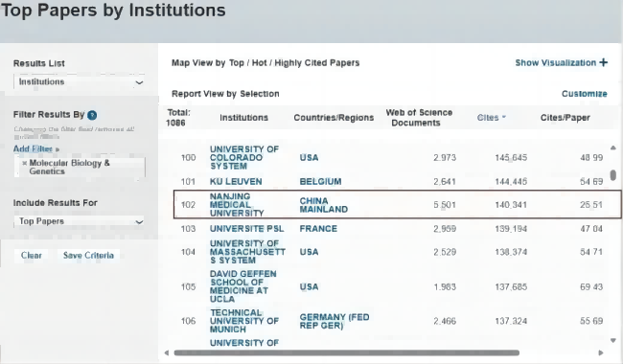
Task: Click the Filter Results help question icon
Action: pyautogui.click(x=92, y=115)
